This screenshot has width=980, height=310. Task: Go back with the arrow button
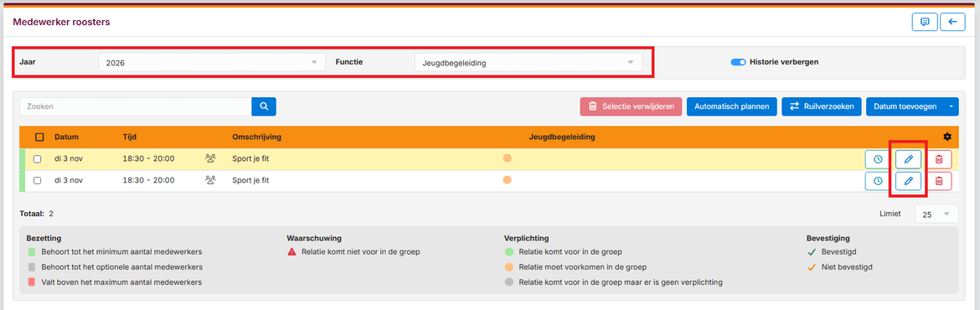point(952,22)
